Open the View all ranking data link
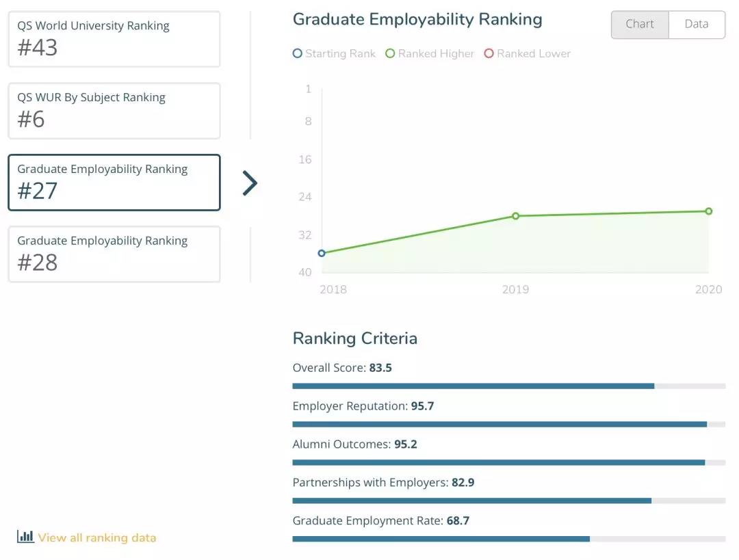The image size is (739, 560). tap(96, 537)
